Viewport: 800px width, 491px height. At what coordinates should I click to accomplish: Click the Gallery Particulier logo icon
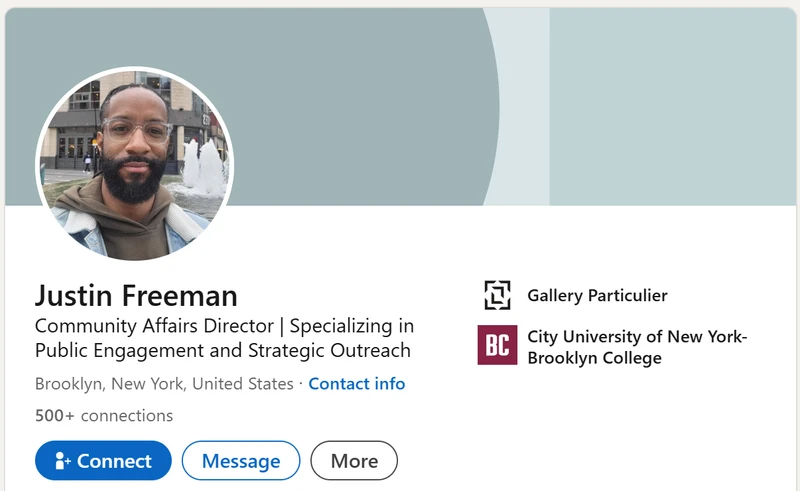497,295
